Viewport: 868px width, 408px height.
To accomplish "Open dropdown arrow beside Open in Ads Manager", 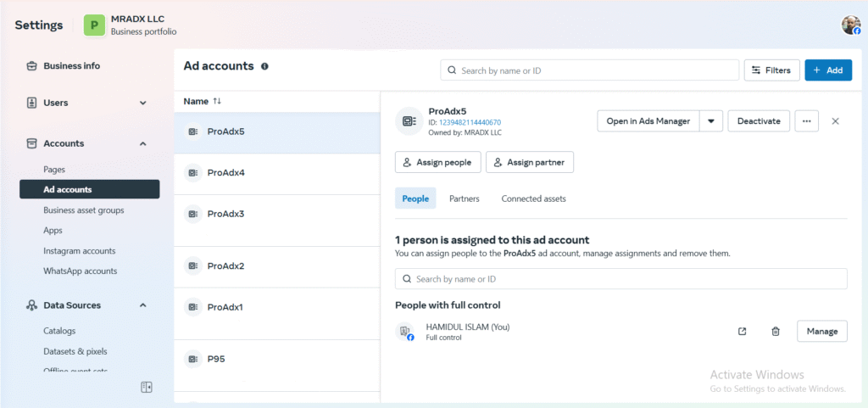I will pos(710,121).
